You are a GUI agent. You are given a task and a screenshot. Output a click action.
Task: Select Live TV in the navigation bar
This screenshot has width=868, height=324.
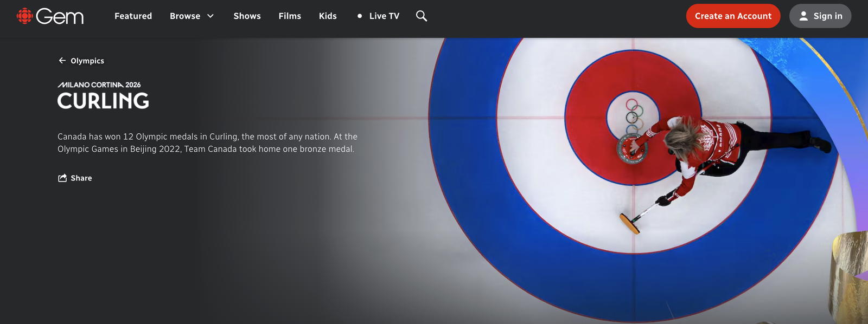click(384, 16)
